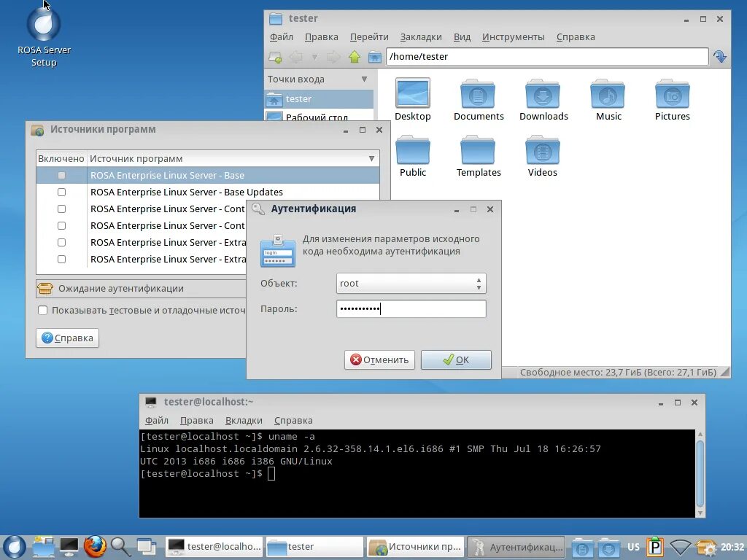This screenshot has height=560, width=747.
Task: Click the column sort arrow in Источник программ header
Action: [x=371, y=158]
